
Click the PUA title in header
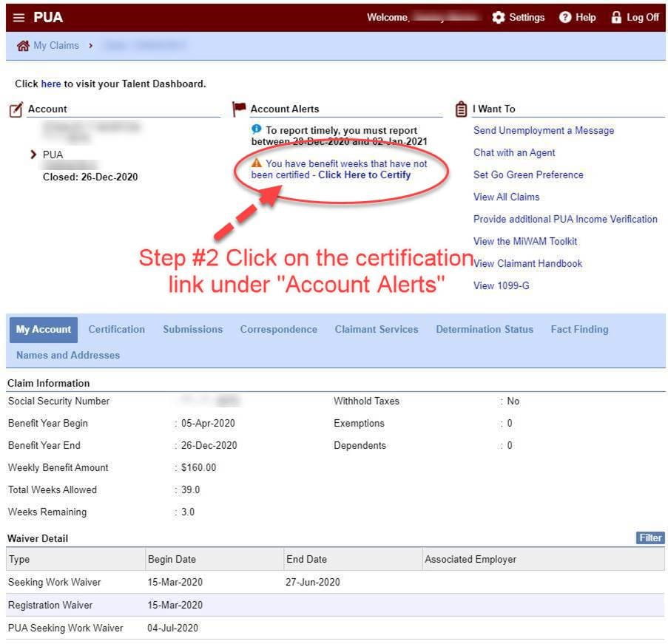[x=48, y=18]
